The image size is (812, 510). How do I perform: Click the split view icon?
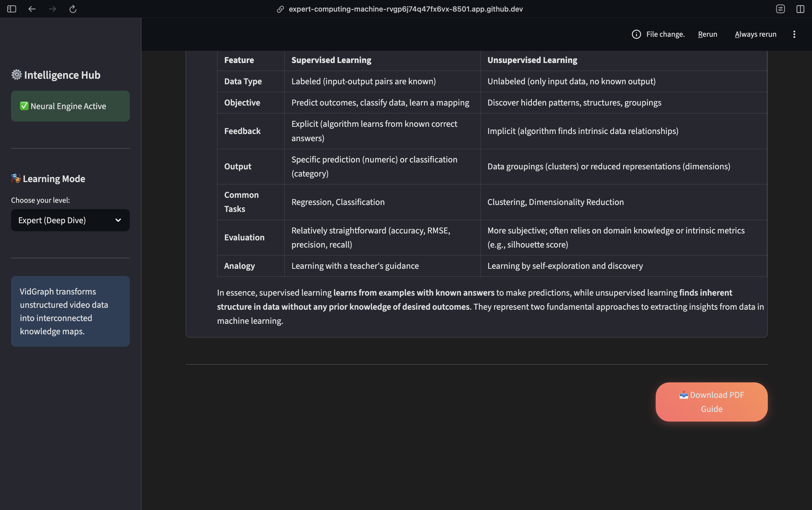800,9
